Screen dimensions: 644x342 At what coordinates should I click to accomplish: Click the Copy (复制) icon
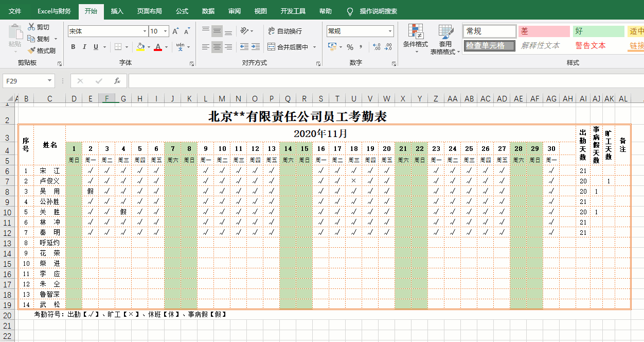tap(31, 39)
